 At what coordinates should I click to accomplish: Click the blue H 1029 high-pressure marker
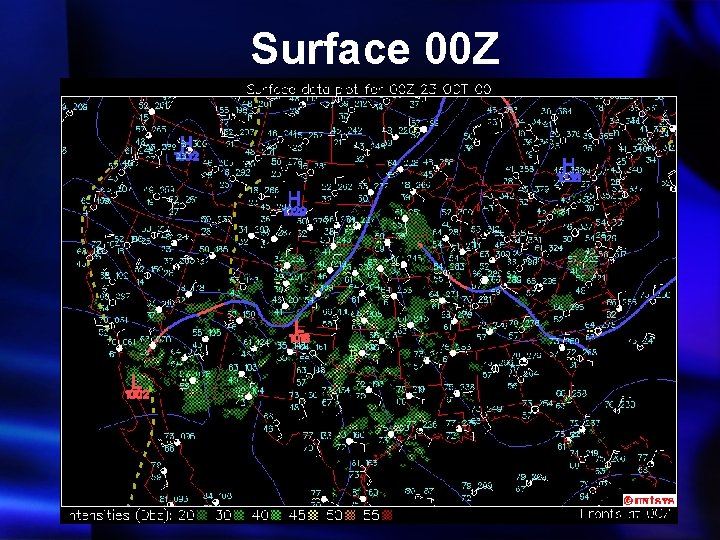pyautogui.click(x=295, y=204)
